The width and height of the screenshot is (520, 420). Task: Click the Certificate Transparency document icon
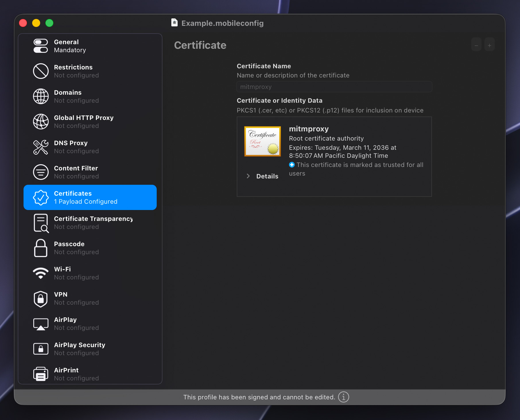pyautogui.click(x=41, y=223)
